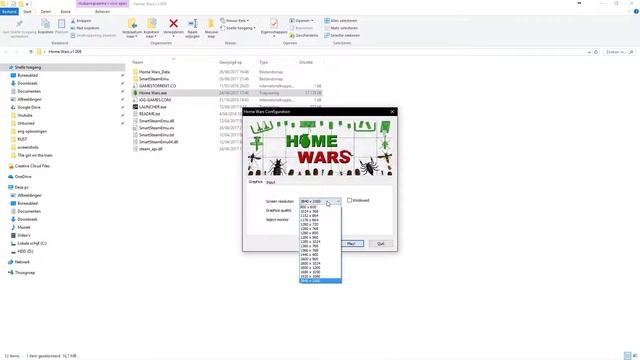Click the red X Verwijderen icon
The image size is (640, 360).
click(173, 24)
